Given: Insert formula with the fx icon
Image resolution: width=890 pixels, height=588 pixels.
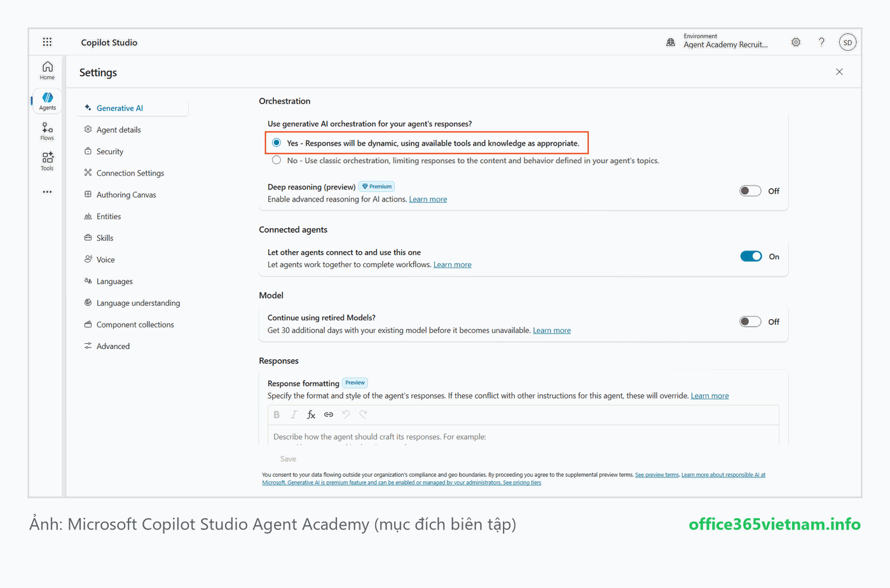Looking at the screenshot, I should 311,414.
